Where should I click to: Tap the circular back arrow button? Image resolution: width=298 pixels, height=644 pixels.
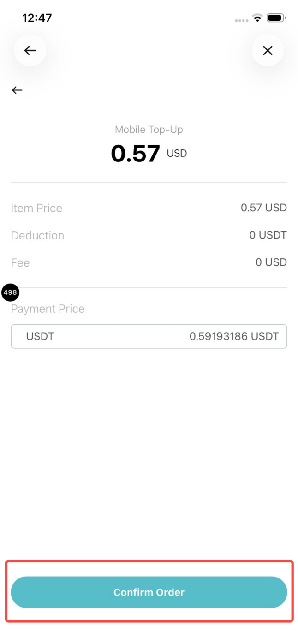tap(30, 50)
